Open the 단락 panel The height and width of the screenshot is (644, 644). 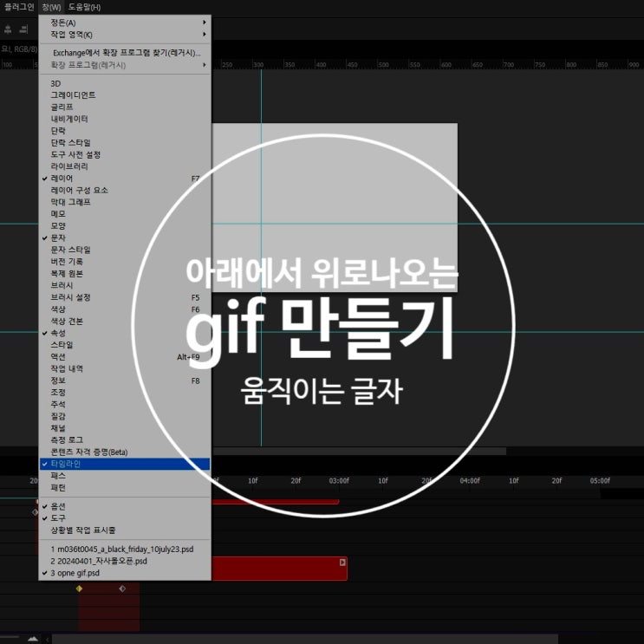tap(125, 131)
